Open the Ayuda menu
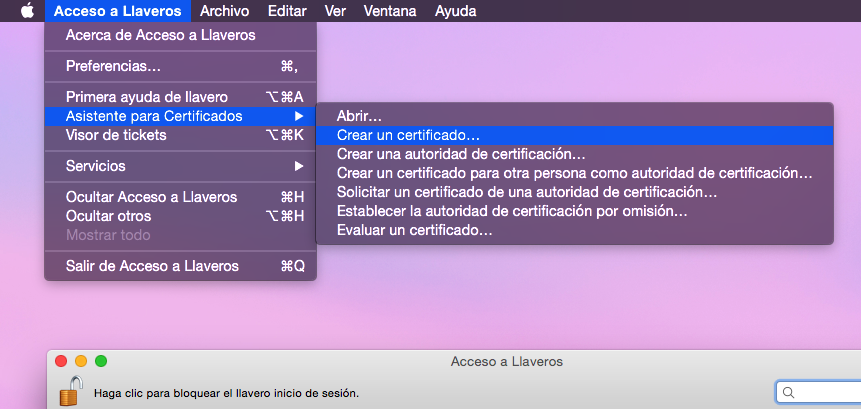Screen dimensions: 861x409 pyautogui.click(x=455, y=11)
